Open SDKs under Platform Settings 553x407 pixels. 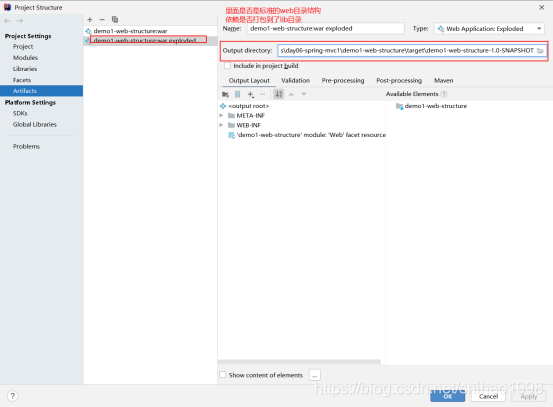(20, 113)
